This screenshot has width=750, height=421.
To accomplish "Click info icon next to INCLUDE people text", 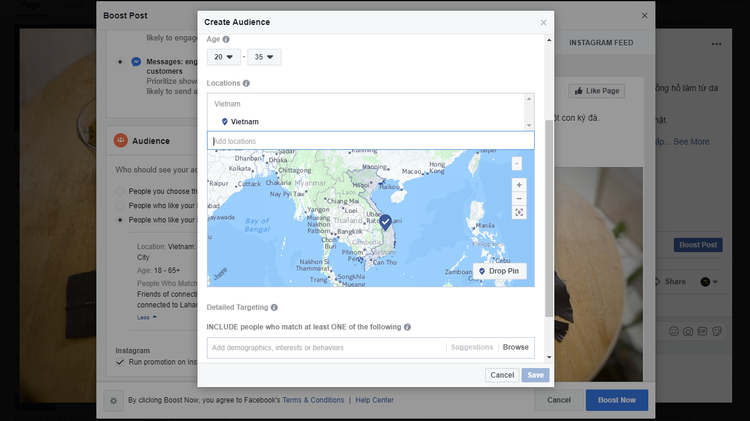I will pos(407,327).
